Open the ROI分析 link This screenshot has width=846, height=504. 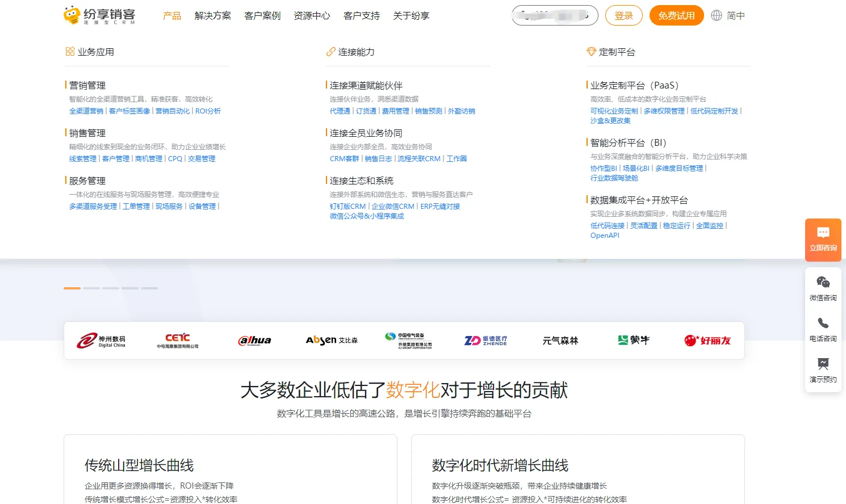pos(208,111)
